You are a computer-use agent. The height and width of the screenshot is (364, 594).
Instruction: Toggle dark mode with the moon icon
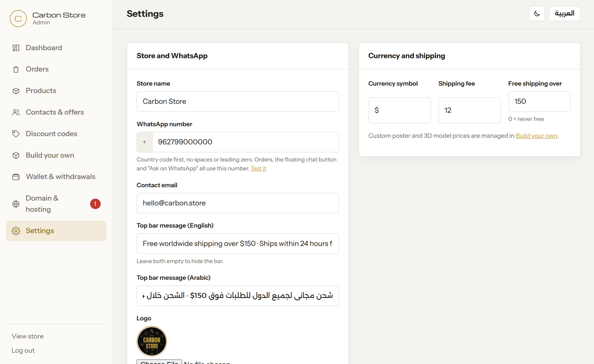click(x=536, y=14)
